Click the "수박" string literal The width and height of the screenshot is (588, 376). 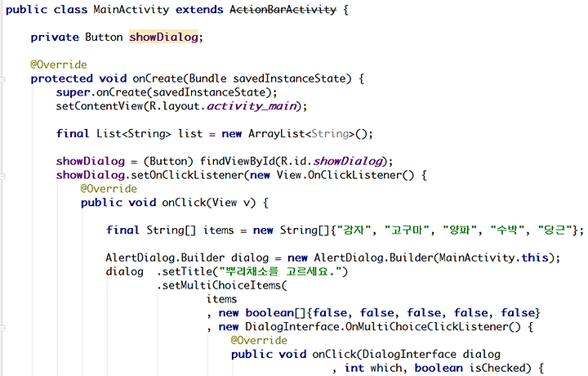click(507, 230)
